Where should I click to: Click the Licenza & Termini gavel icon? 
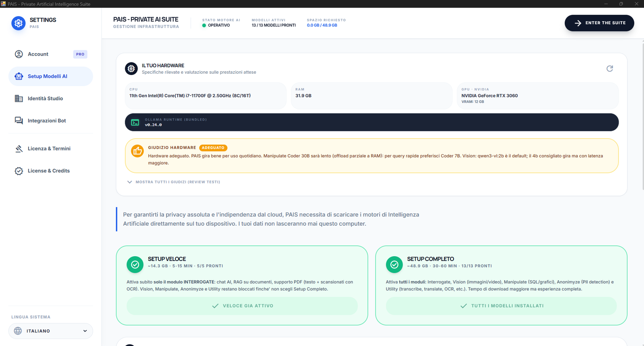click(19, 149)
